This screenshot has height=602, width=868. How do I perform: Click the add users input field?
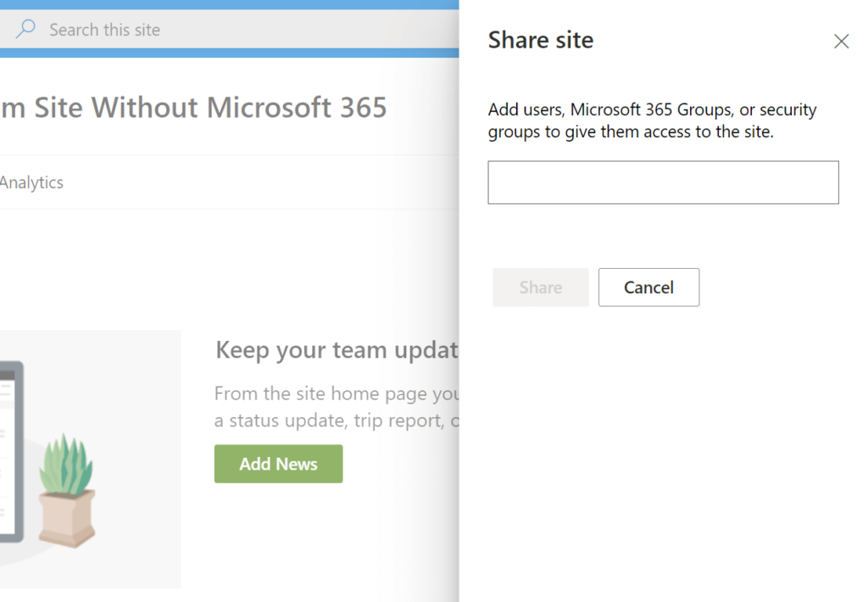pos(663,183)
